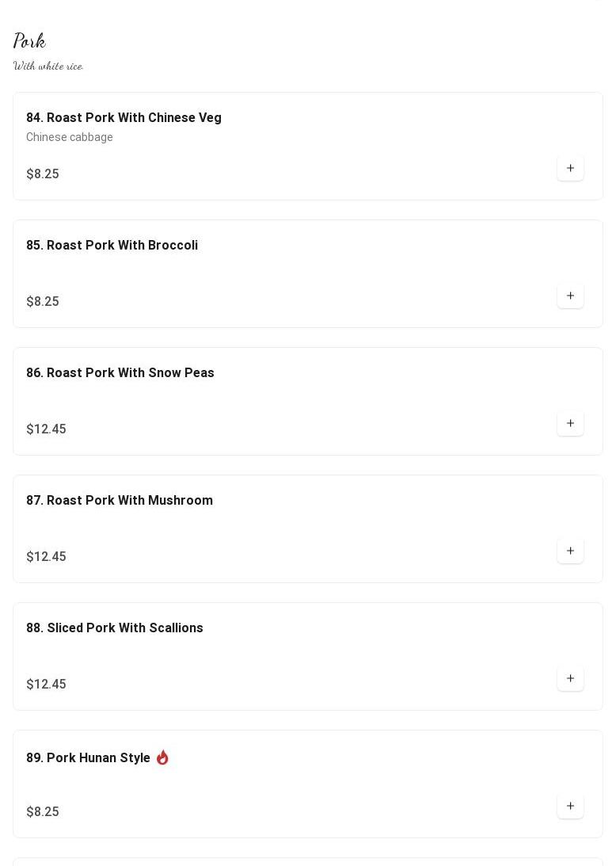
Task: Tap plus icon for Pork Hunan Style
Action: tap(570, 806)
